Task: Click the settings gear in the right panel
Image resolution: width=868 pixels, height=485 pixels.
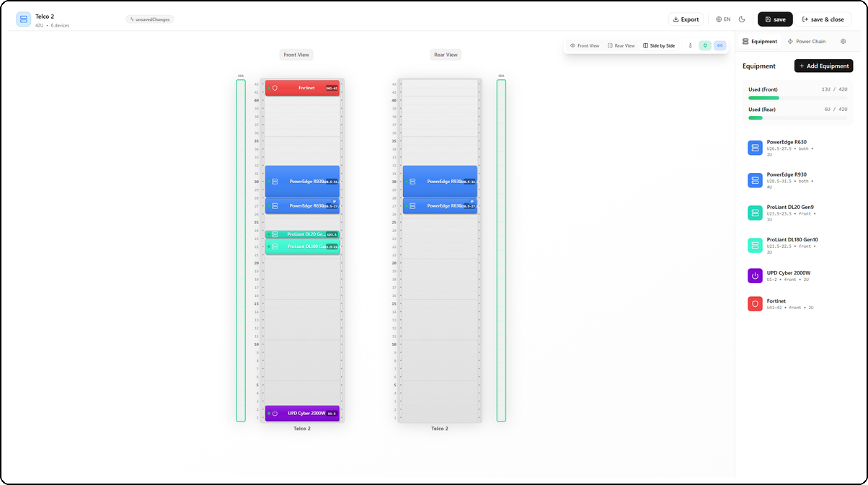Action: 843,41
